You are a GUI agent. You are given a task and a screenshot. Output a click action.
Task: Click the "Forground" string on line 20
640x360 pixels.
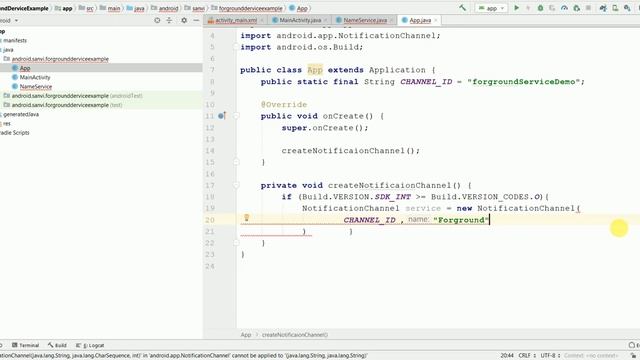click(x=461, y=220)
